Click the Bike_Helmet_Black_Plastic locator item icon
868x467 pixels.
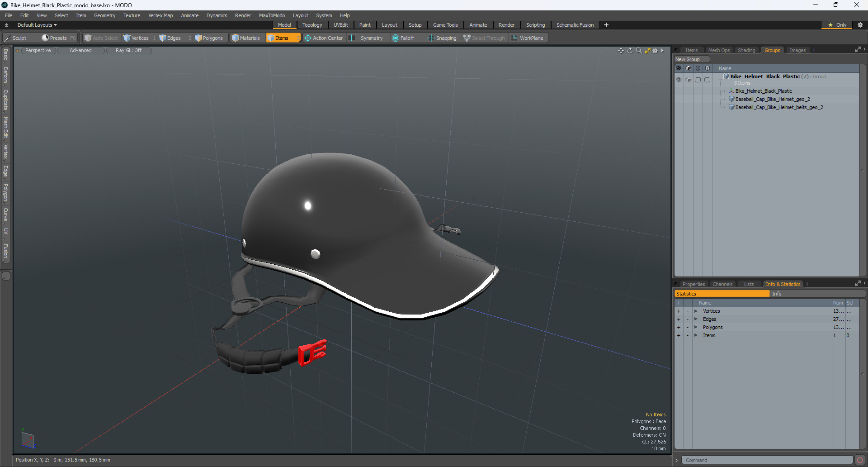[x=731, y=91]
